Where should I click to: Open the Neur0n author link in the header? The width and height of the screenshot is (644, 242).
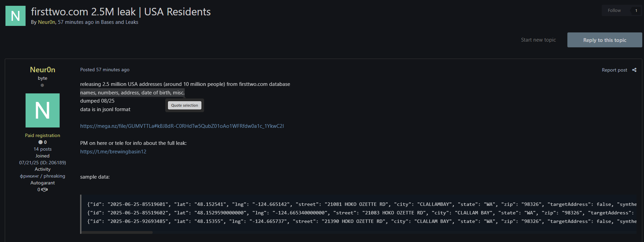point(46,22)
